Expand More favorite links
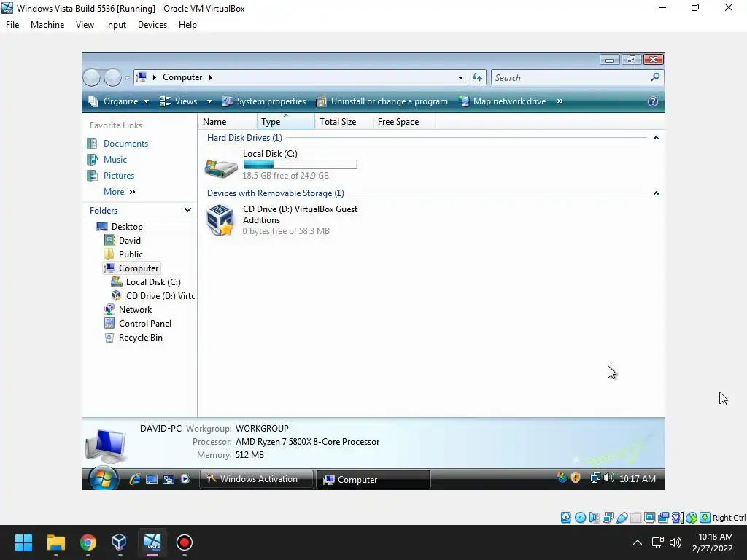This screenshot has width=747, height=560. pyautogui.click(x=120, y=192)
